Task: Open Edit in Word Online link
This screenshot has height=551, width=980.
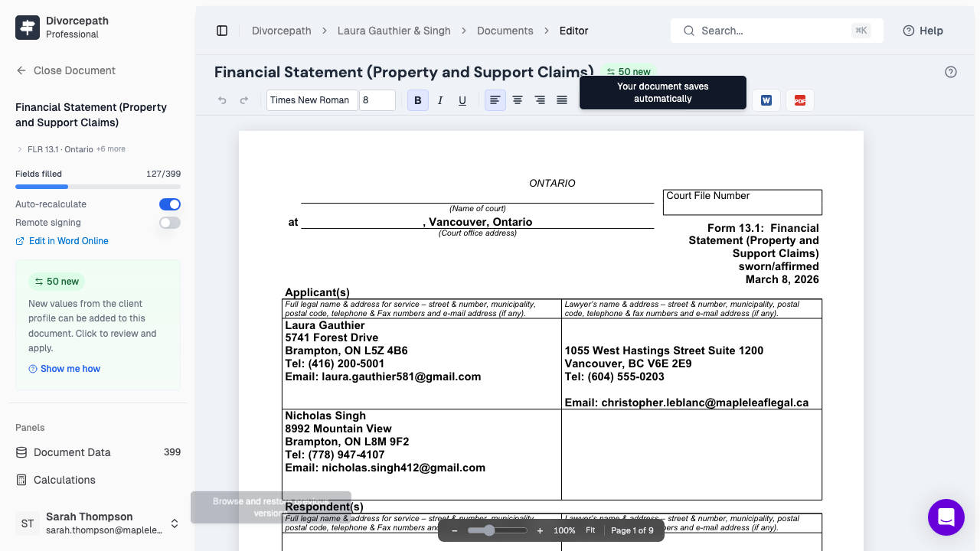Action: 62,241
